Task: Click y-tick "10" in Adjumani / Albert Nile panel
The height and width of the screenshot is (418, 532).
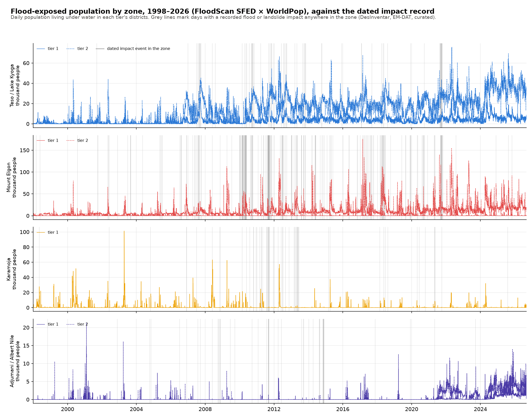Action: [26, 364]
